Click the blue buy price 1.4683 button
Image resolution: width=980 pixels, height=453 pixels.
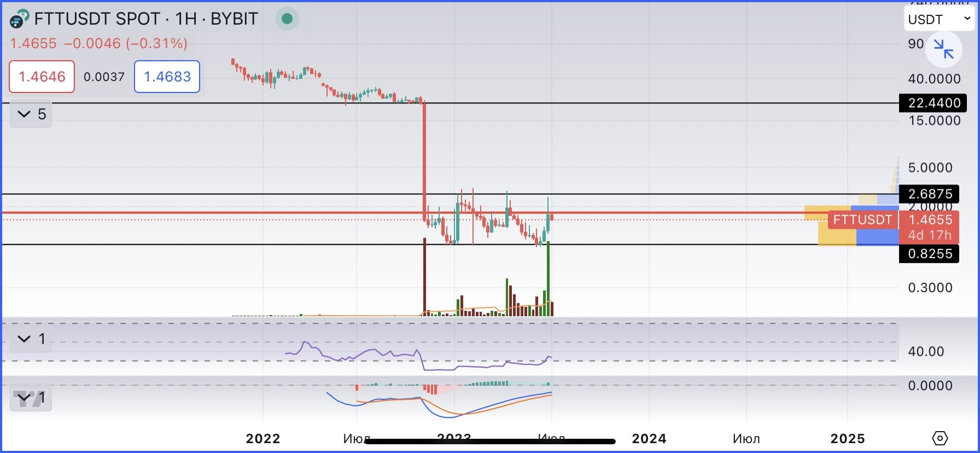pos(167,77)
